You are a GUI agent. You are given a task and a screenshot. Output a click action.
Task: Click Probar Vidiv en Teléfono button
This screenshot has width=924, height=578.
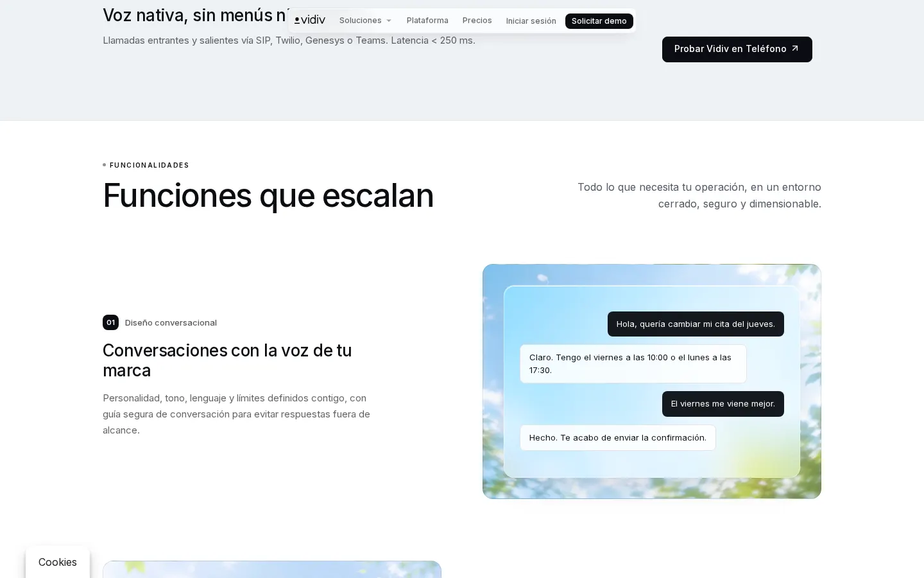pos(737,49)
